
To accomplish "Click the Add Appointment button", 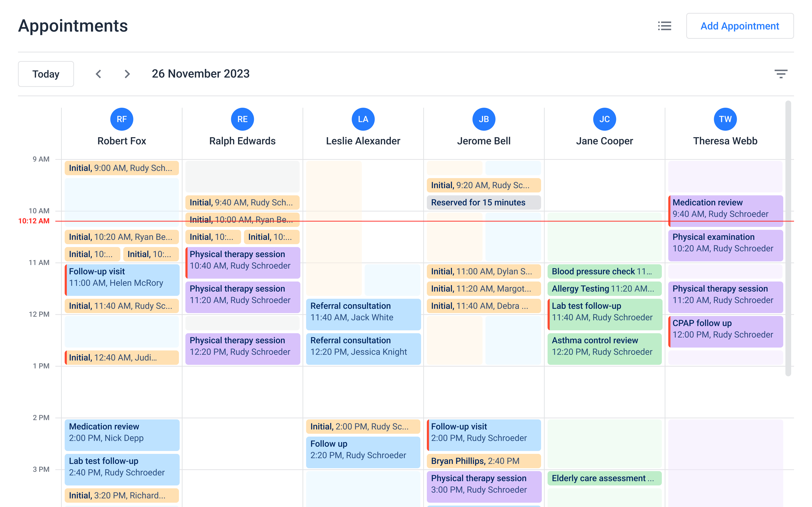I will tap(739, 26).
